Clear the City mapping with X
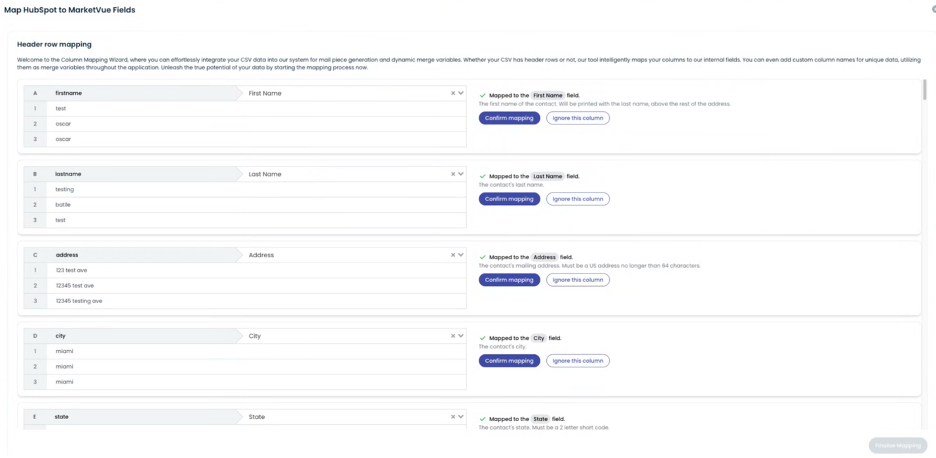Image resolution: width=936 pixels, height=458 pixels. click(452, 336)
